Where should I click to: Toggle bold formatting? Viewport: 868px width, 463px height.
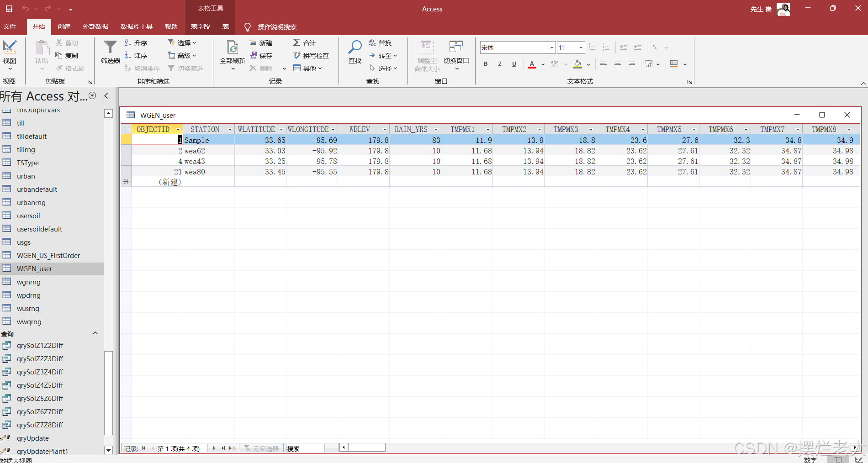tap(486, 64)
